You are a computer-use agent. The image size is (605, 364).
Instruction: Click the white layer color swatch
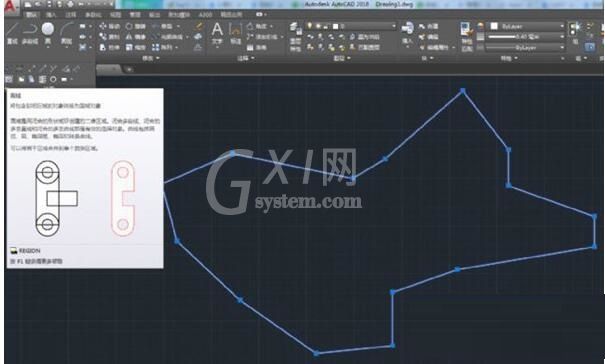(336, 26)
